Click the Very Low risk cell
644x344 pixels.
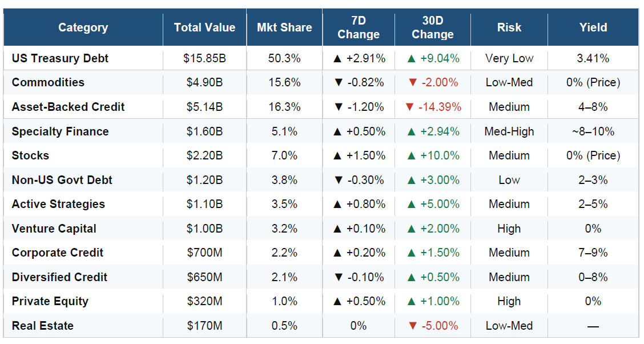pos(509,58)
